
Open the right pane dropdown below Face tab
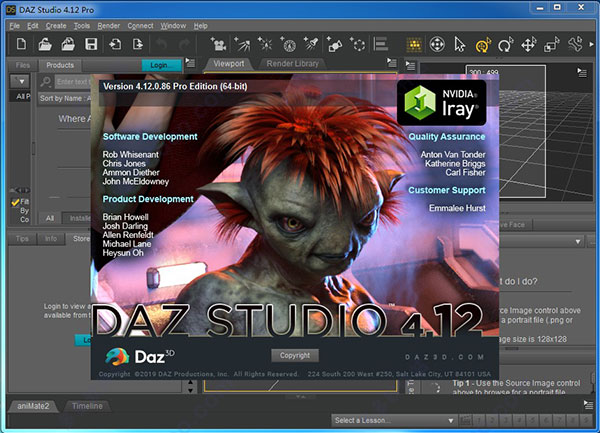pyautogui.click(x=577, y=241)
